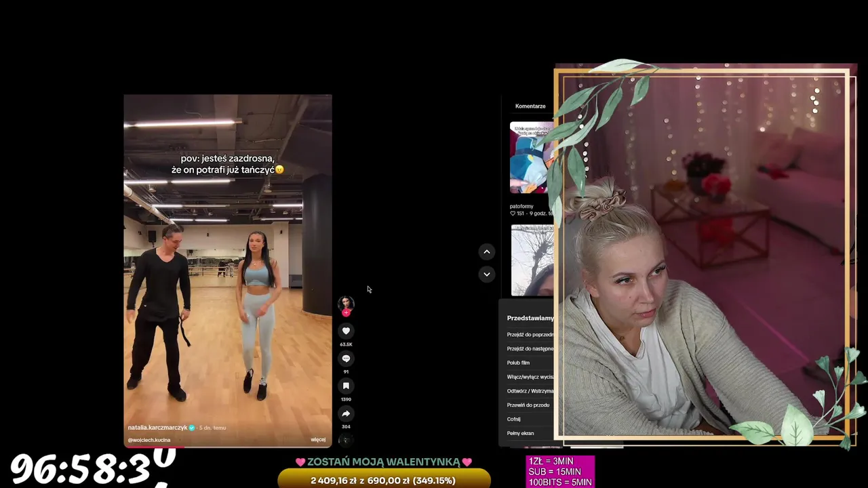Open comments via the speech bubble icon
The image size is (868, 488).
pyautogui.click(x=346, y=359)
